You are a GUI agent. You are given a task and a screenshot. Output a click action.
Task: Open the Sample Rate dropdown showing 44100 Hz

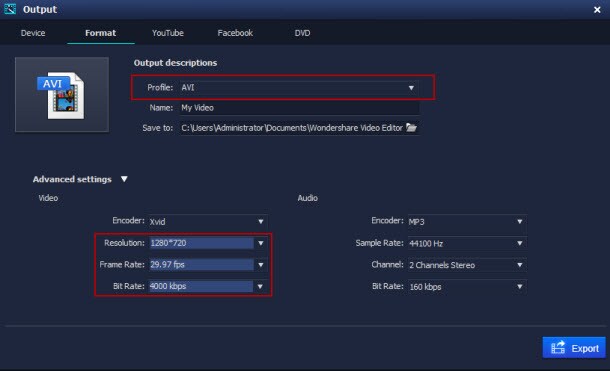coord(467,243)
